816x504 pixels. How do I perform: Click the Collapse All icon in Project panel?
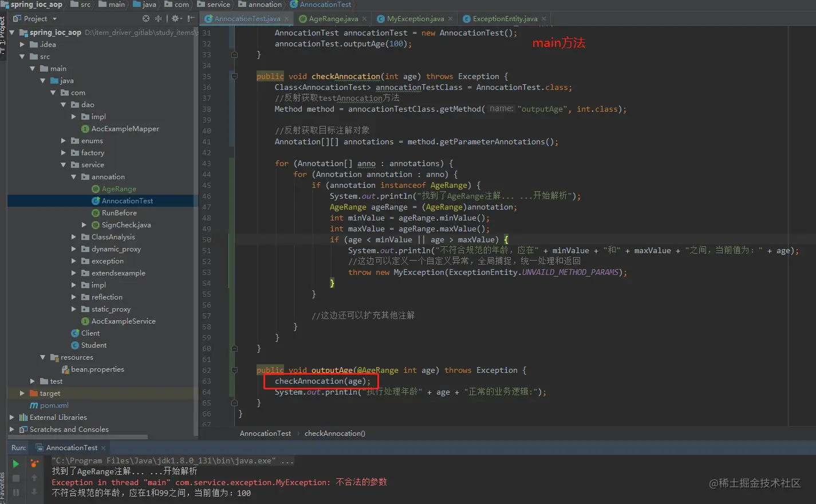pos(159,18)
